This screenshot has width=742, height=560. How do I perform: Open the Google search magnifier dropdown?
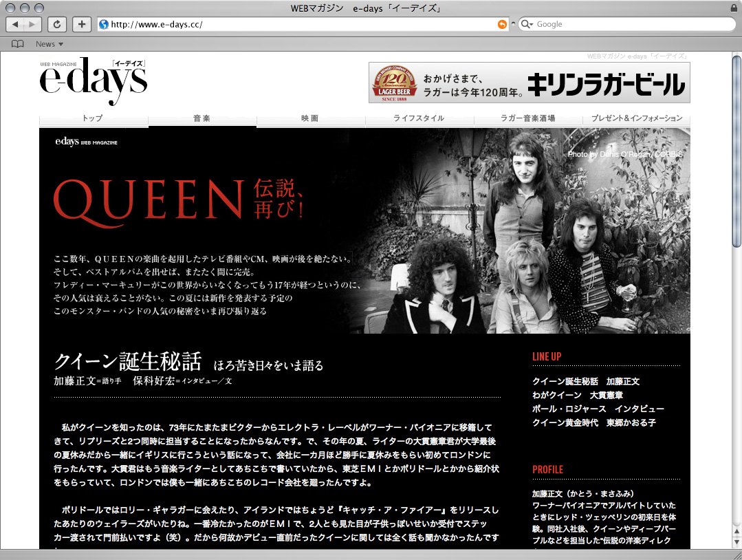coord(527,24)
